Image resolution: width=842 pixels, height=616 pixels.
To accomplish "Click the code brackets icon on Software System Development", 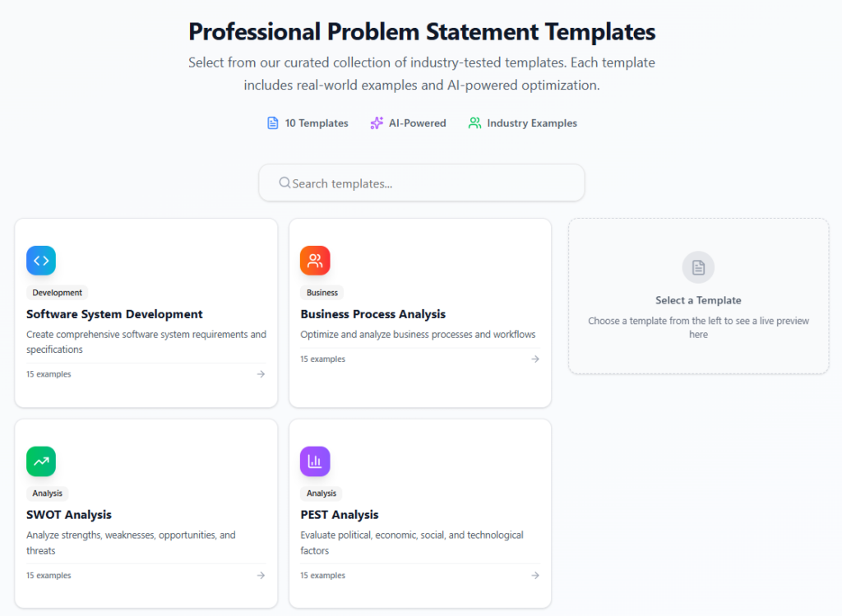I will (41, 260).
